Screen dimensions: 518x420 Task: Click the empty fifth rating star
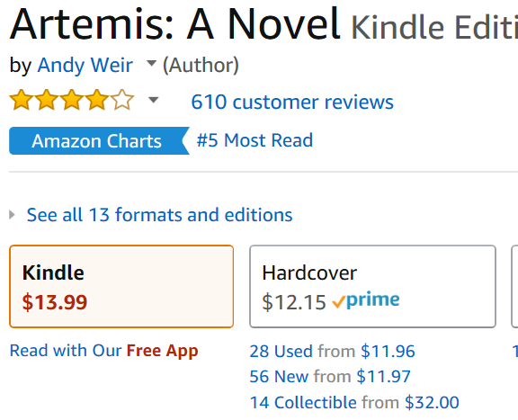[122, 100]
